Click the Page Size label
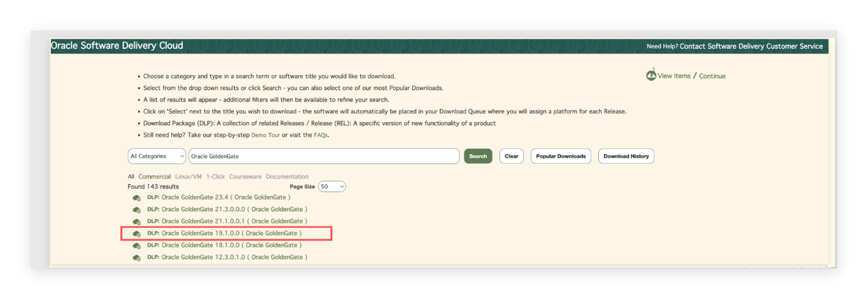Image resolution: width=868 pixels, height=299 pixels. [x=302, y=186]
